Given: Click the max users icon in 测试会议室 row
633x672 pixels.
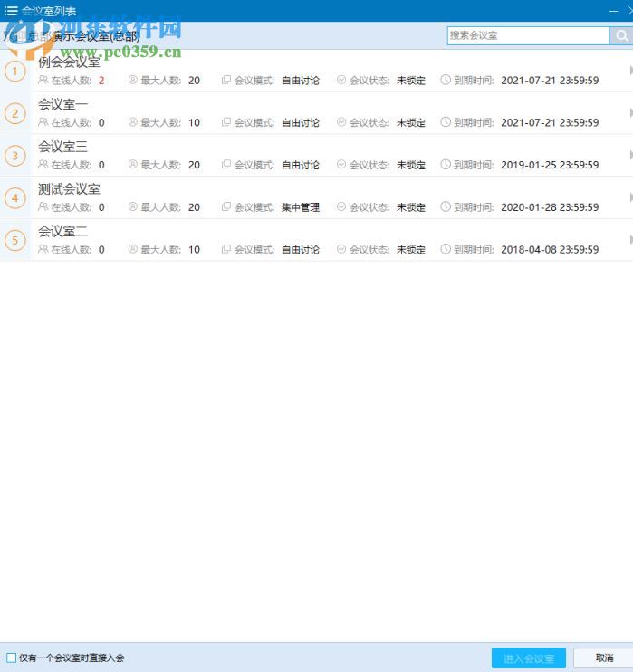Looking at the screenshot, I should point(133,206).
